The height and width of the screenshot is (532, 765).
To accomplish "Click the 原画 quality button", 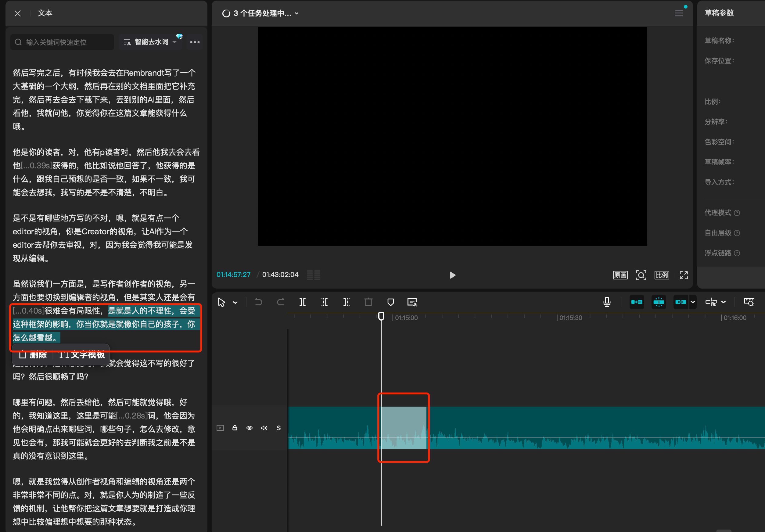I will (620, 275).
